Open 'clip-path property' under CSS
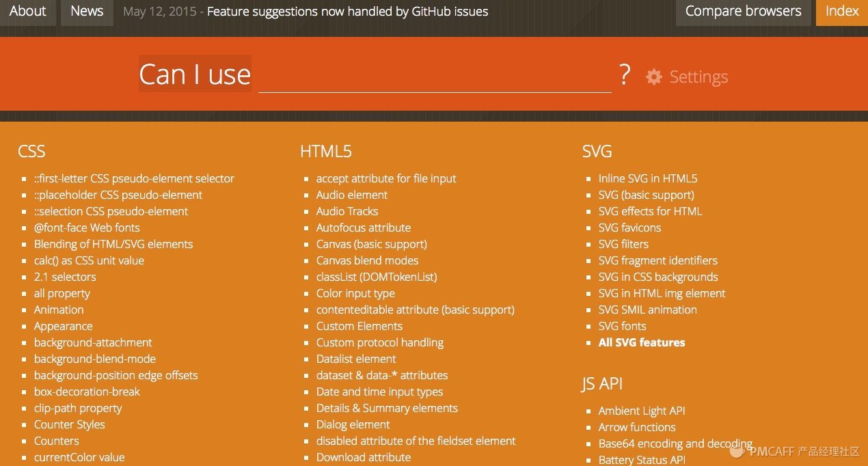This screenshot has width=868, height=466. (x=78, y=408)
